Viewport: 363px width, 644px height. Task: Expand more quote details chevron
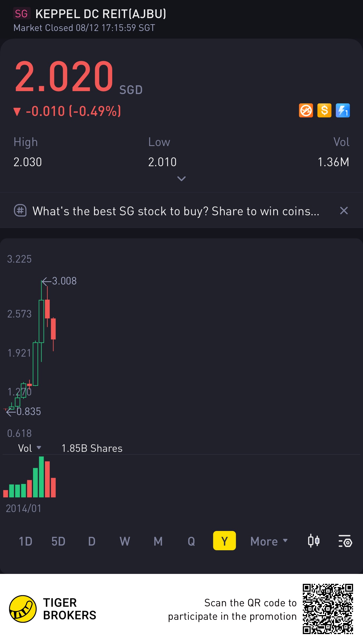[181, 178]
